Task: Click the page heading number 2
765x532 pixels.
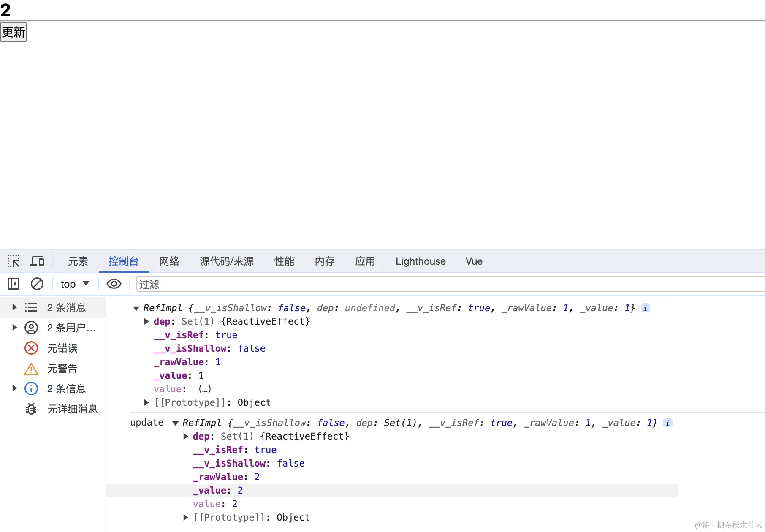Action: pyautogui.click(x=5, y=10)
